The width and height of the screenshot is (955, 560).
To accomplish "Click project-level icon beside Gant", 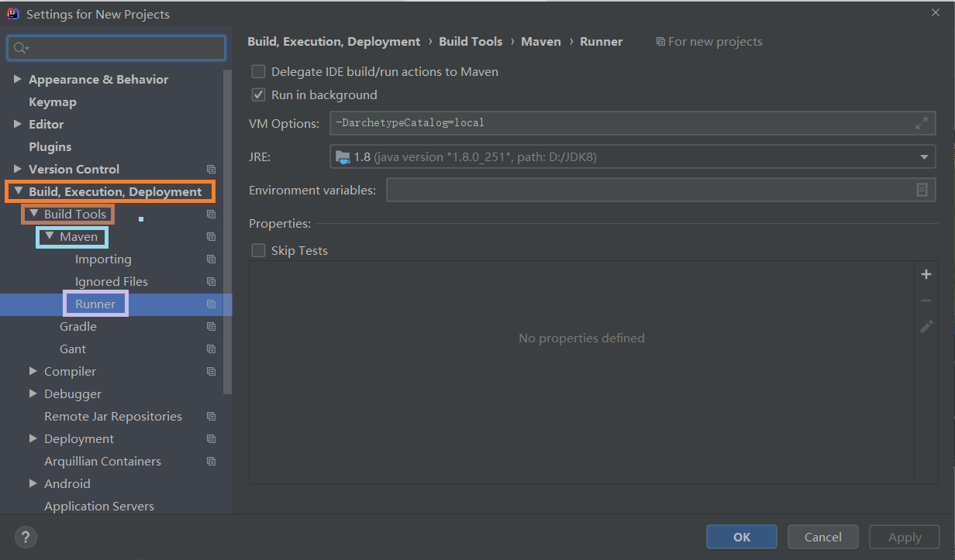I will click(x=211, y=349).
